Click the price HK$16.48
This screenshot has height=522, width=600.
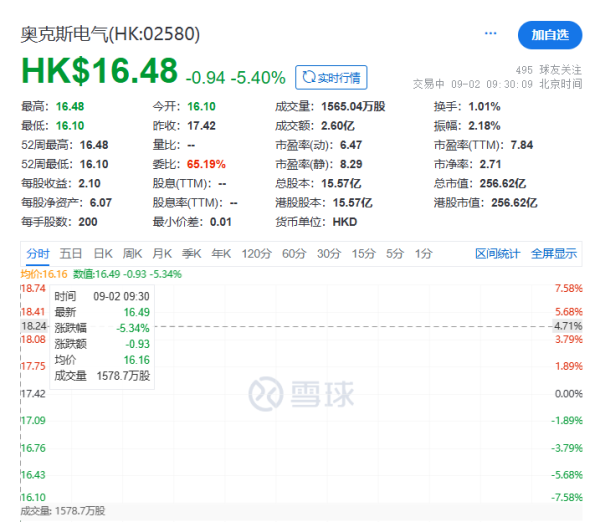point(99,71)
